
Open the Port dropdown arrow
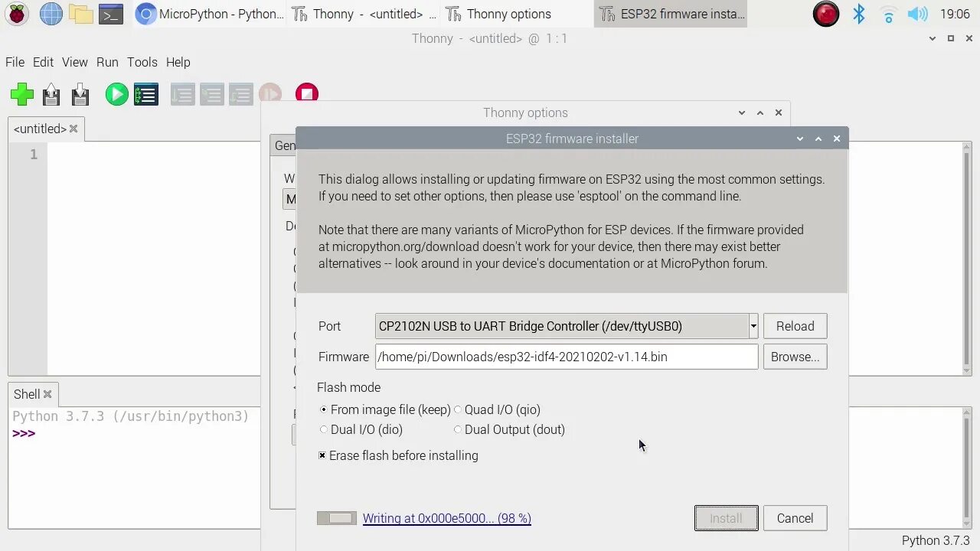point(753,326)
